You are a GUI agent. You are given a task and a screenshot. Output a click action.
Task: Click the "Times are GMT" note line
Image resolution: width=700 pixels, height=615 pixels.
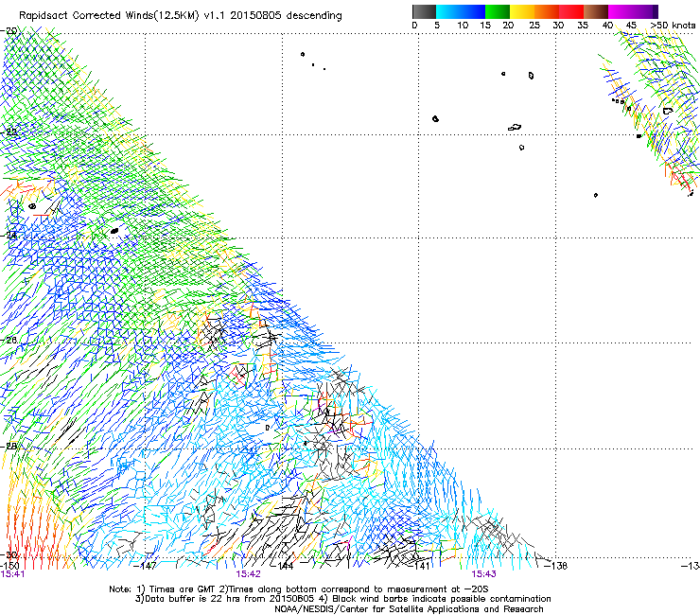(298, 589)
